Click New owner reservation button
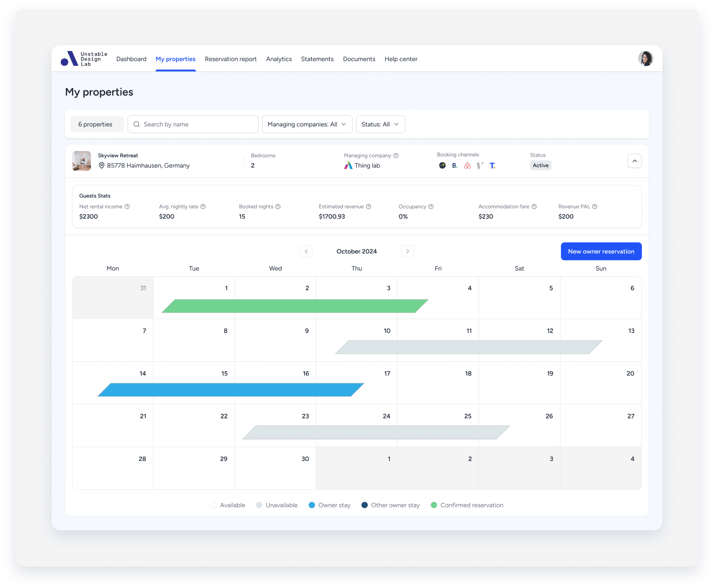714x588 pixels. coord(601,251)
